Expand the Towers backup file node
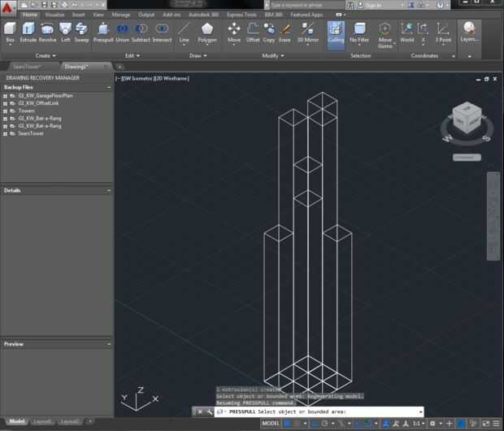Image resolution: width=504 pixels, height=431 pixels. 5,111
